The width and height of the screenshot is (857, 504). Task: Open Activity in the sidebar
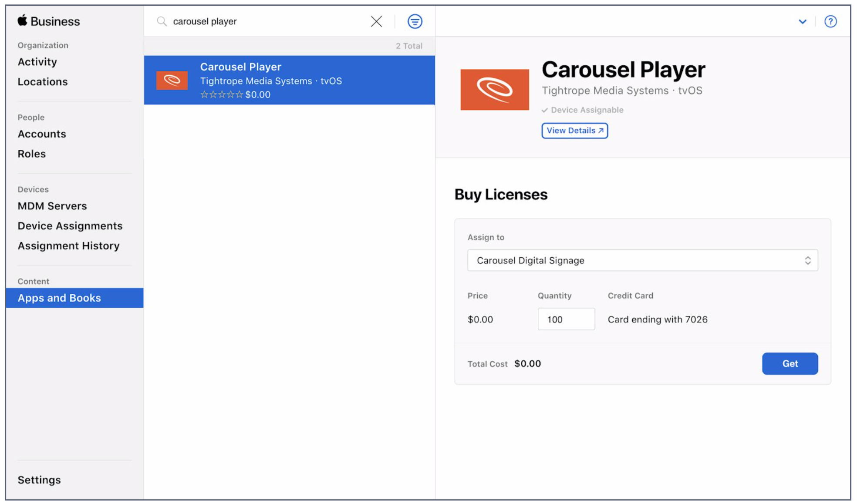pos(37,62)
